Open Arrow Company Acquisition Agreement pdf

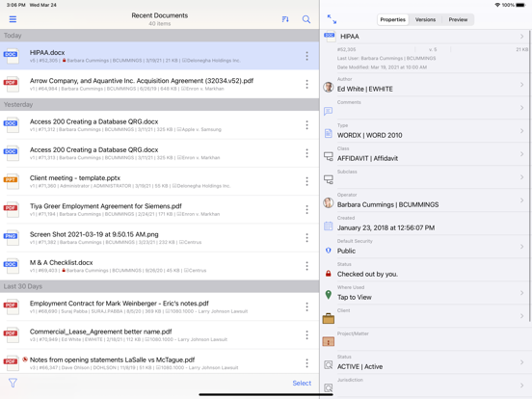(159, 84)
